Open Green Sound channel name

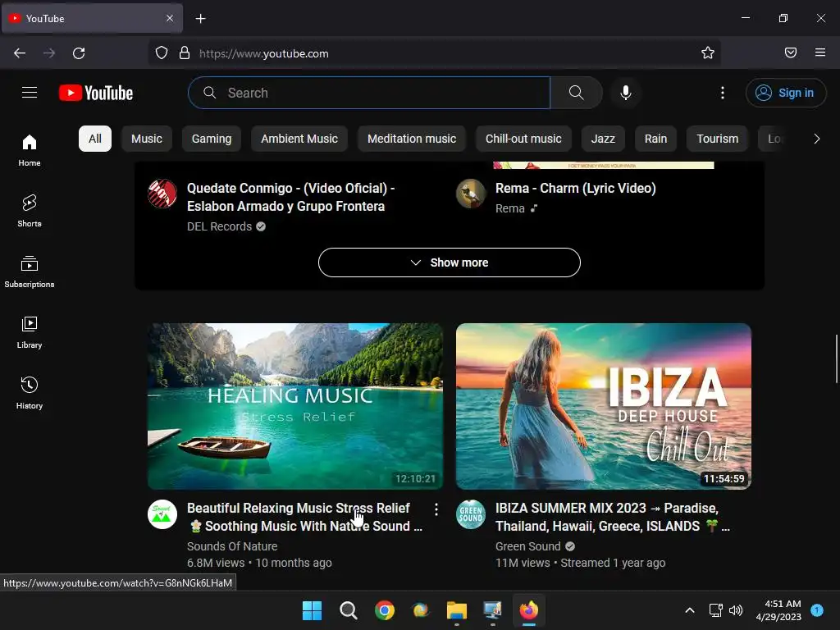point(527,546)
